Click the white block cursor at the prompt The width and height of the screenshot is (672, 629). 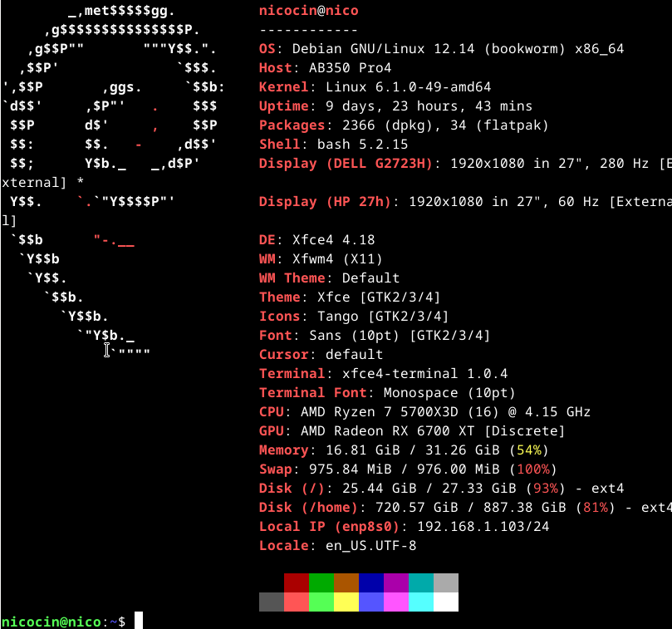(139, 621)
